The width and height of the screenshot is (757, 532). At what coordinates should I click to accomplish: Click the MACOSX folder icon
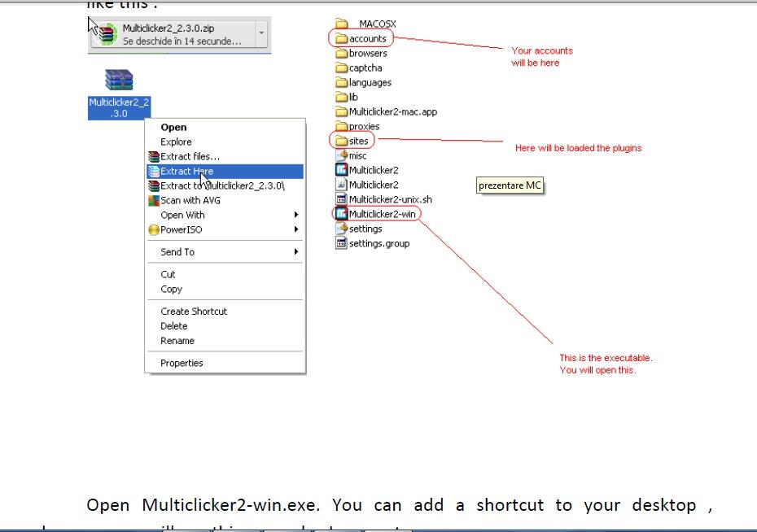pos(341,24)
